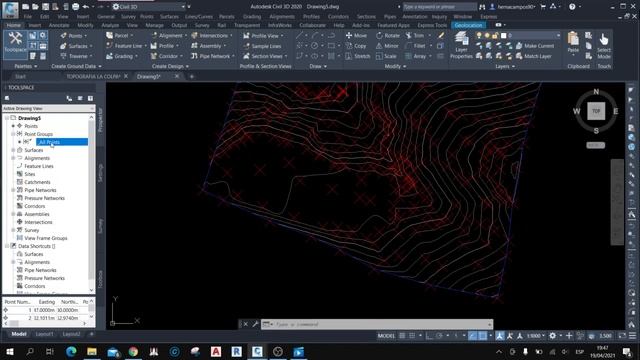Open the Layout1 tab
Viewport: 640px width, 360px height.
pos(44,334)
